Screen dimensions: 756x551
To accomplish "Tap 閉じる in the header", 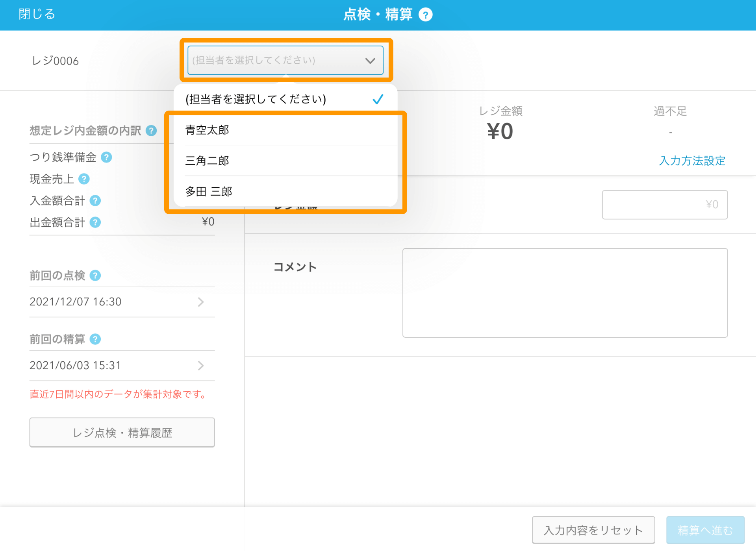I will (37, 14).
